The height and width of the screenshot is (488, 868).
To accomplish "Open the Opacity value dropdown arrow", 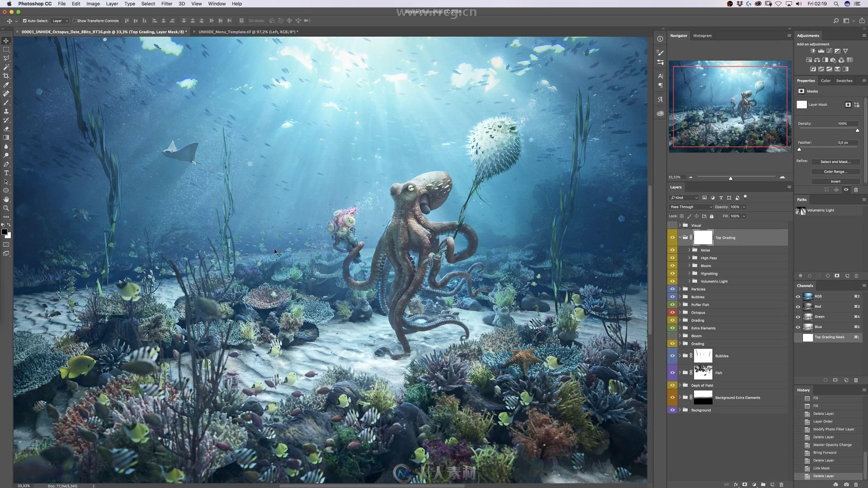I will [x=744, y=207].
